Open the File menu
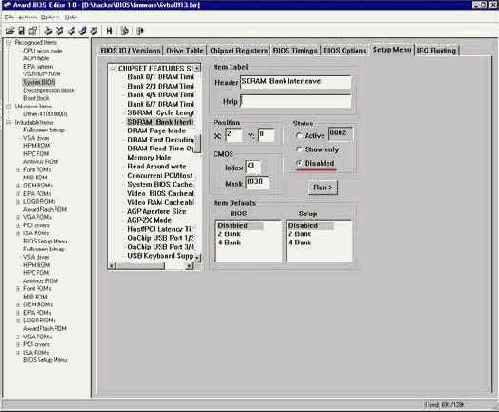 (9, 17)
